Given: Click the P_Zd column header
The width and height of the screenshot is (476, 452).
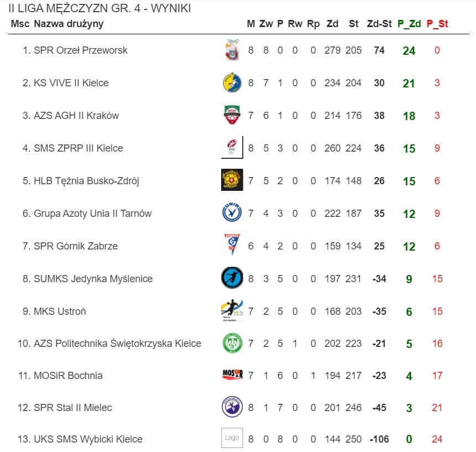Looking at the screenshot, I should 410,24.
